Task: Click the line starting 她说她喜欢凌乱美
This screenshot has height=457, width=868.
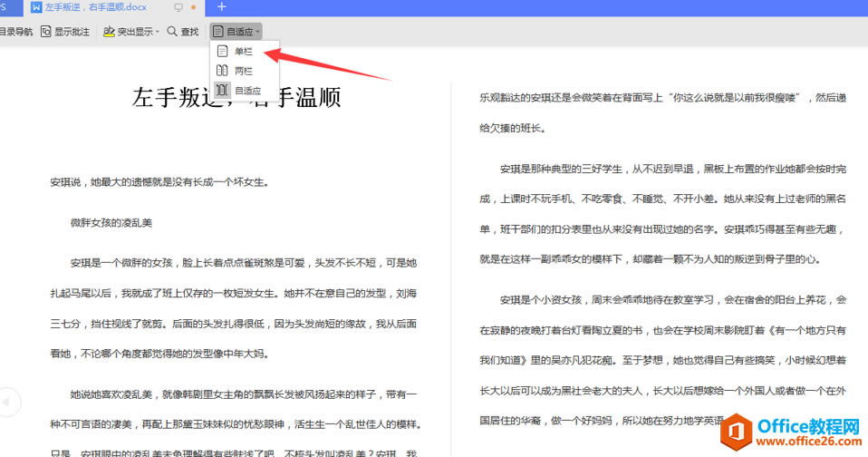Action: point(244,394)
